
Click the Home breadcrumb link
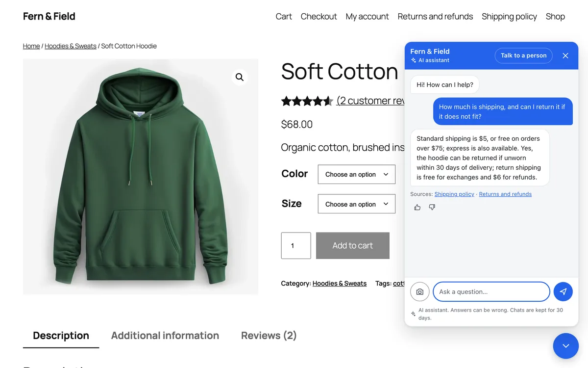(x=31, y=46)
